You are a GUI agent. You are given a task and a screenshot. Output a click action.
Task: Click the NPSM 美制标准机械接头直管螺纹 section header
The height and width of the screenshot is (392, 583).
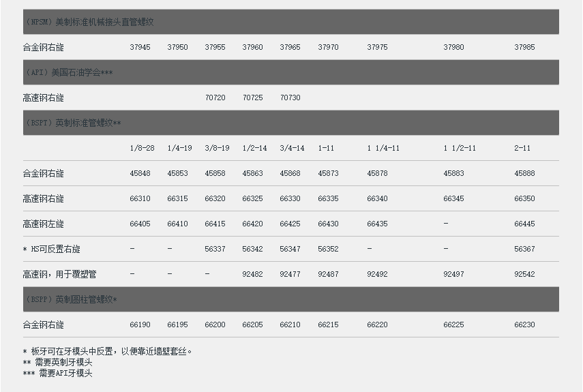click(89, 22)
